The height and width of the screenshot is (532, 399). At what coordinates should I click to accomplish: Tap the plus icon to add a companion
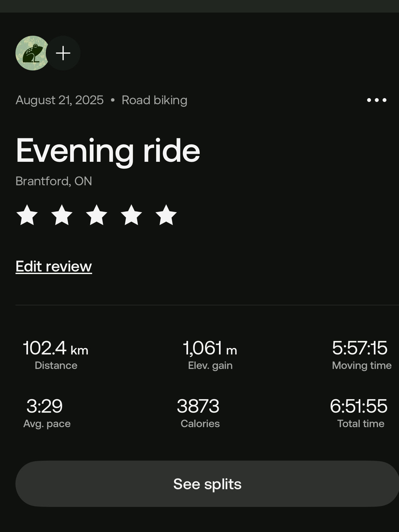pos(63,53)
